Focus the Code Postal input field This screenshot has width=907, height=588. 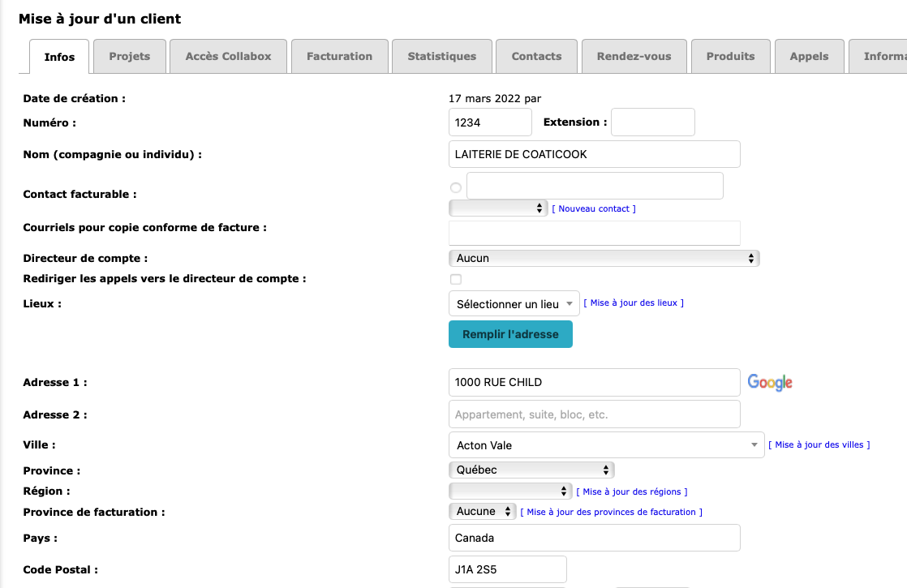coord(507,569)
